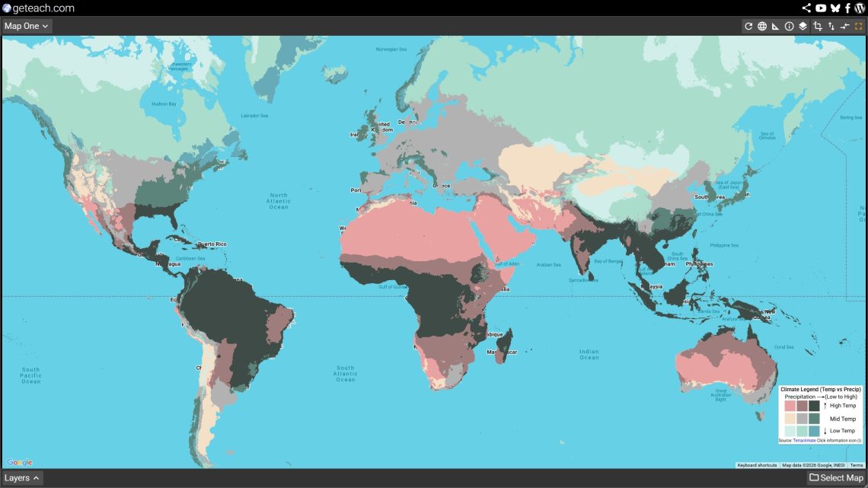Click the dark high-temp high-precipitation legend swatch
Screen dimensions: 868x488
tap(814, 406)
